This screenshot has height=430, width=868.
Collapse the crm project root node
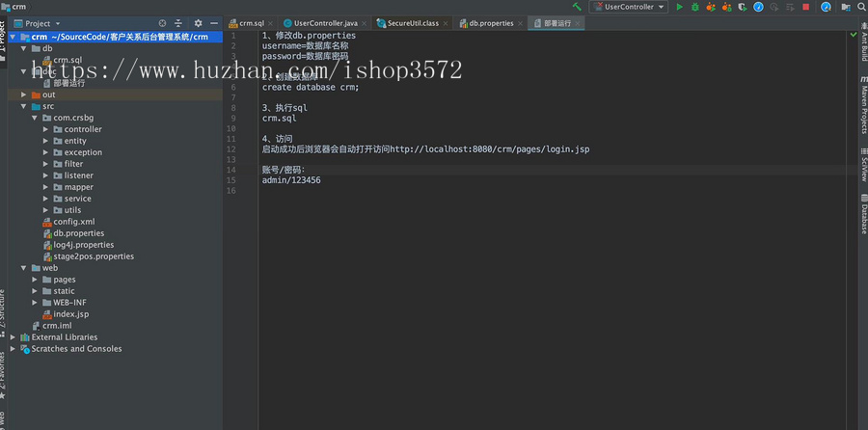(x=13, y=37)
